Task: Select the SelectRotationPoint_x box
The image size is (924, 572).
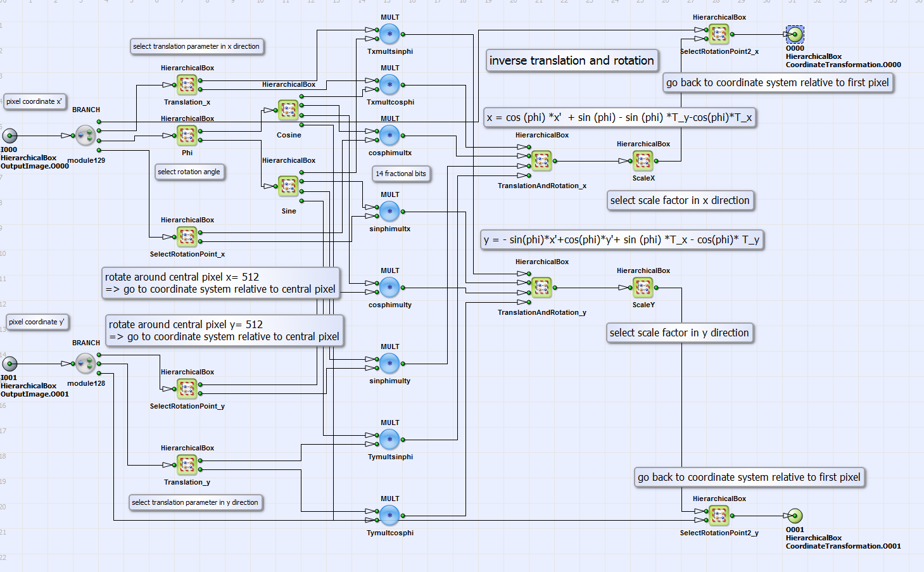Action: tap(187, 236)
